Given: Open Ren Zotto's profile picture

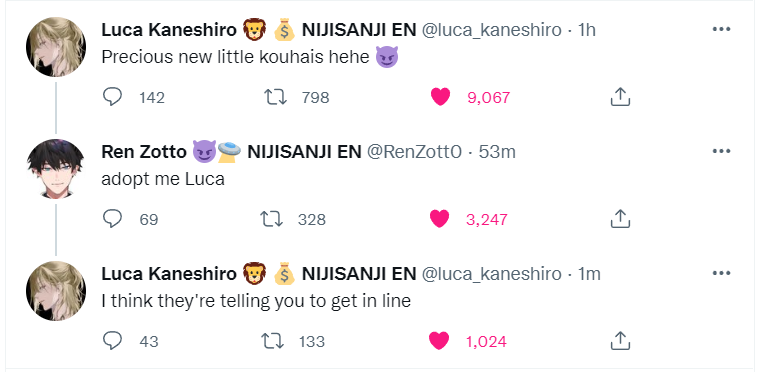Looking at the screenshot, I should pos(56,169).
